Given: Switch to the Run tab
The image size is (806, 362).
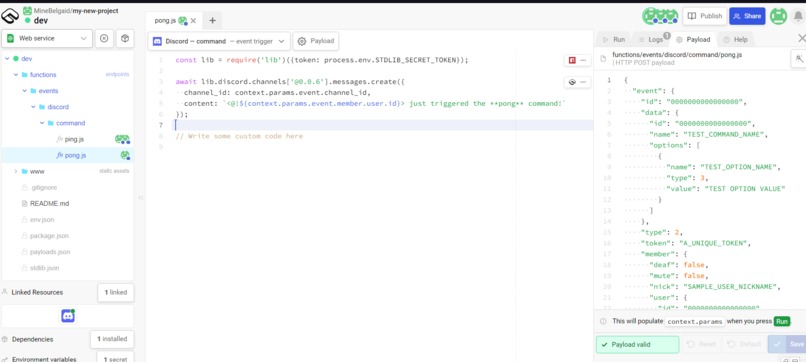Looking at the screenshot, I should [614, 39].
